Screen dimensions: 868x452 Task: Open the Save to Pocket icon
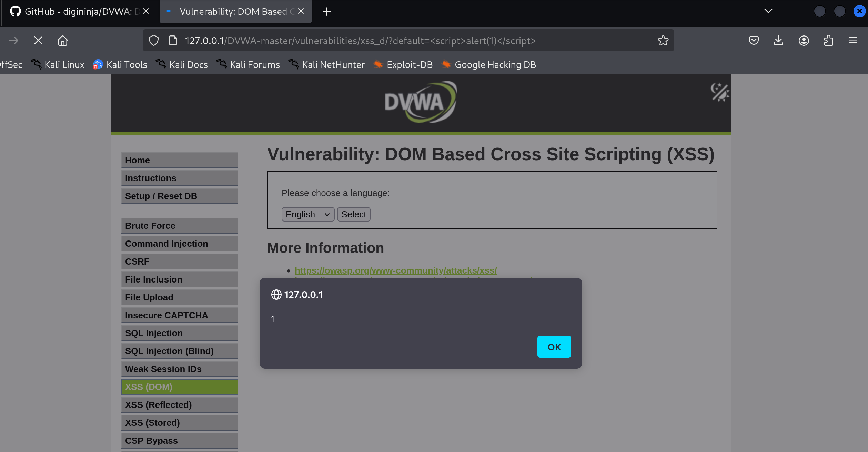click(754, 41)
